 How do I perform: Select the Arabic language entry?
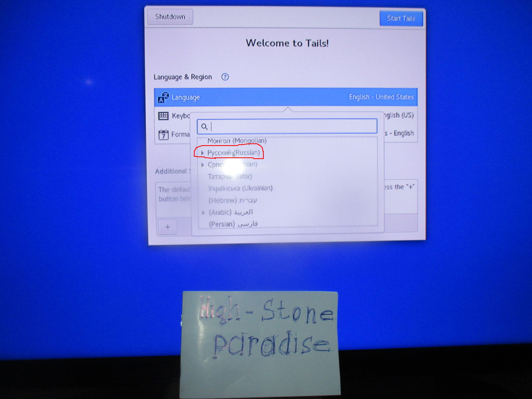[231, 212]
